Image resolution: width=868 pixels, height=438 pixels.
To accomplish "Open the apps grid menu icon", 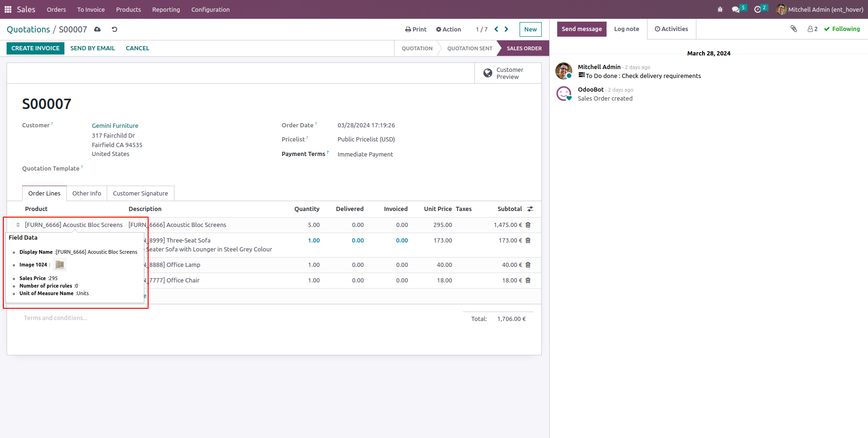I will tap(8, 9).
